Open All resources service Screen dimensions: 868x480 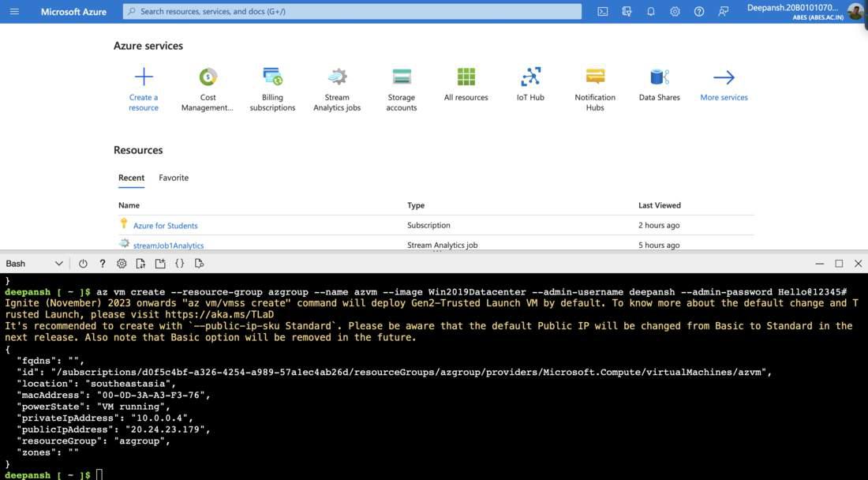click(466, 84)
